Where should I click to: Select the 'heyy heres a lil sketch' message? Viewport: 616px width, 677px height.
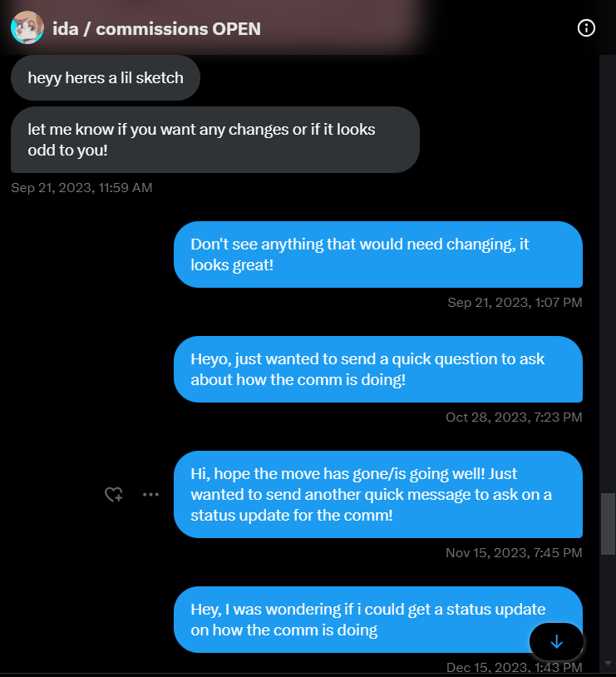(105, 78)
